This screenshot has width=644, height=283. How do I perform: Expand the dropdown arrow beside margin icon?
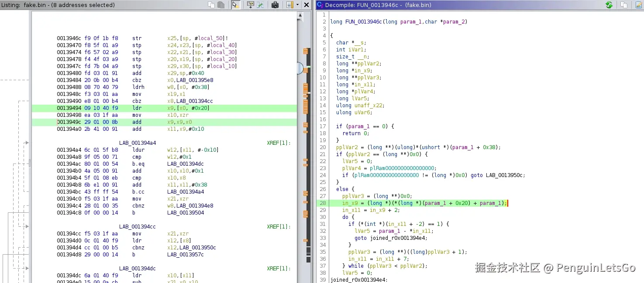297,5
